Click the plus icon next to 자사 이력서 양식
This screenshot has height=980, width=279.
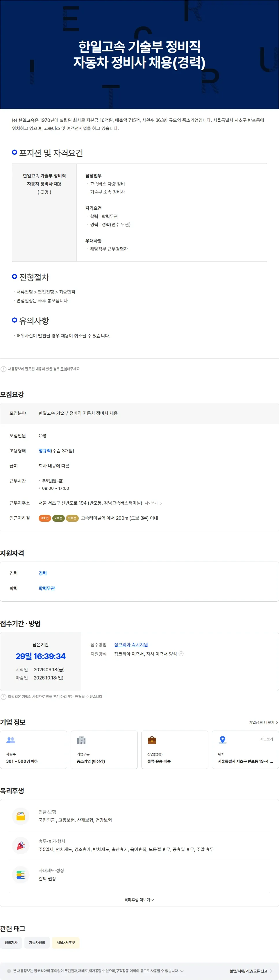[x=181, y=654]
